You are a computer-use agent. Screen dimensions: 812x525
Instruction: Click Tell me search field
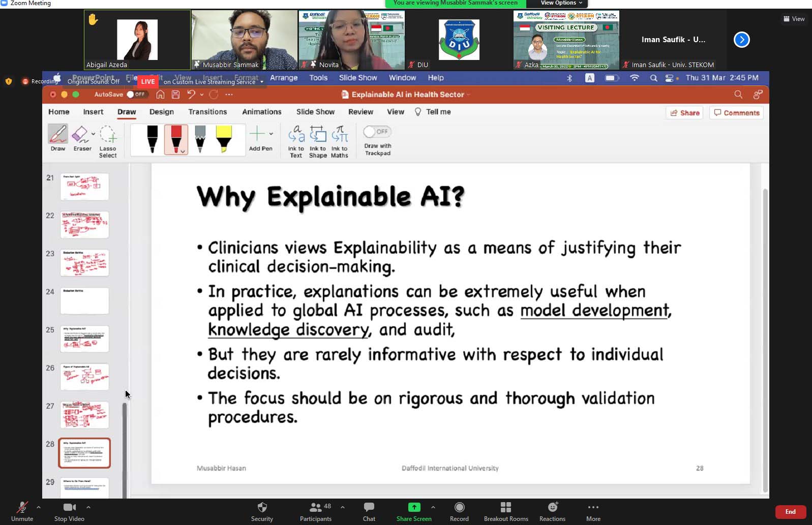pyautogui.click(x=433, y=112)
